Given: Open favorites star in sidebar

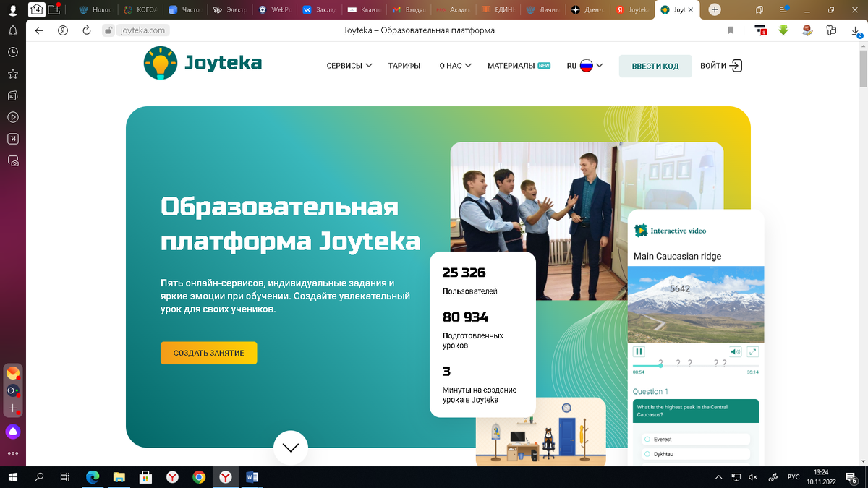Looking at the screenshot, I should coord(13,74).
